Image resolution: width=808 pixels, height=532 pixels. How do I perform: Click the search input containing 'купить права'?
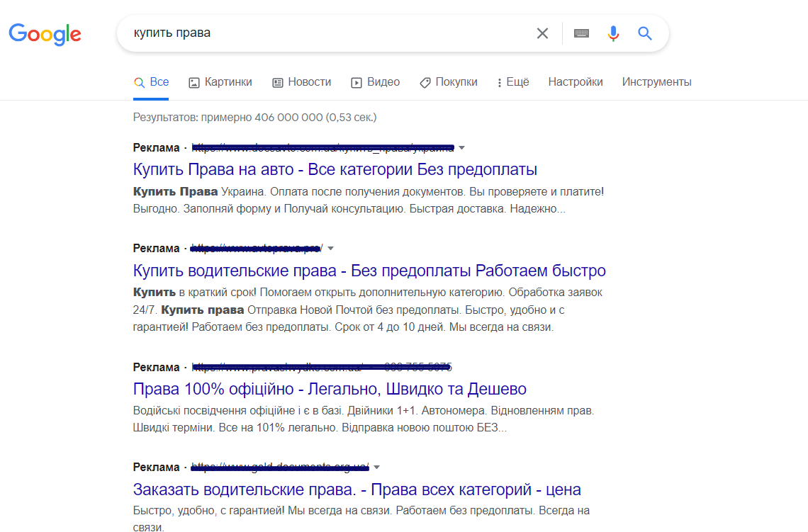click(284, 33)
